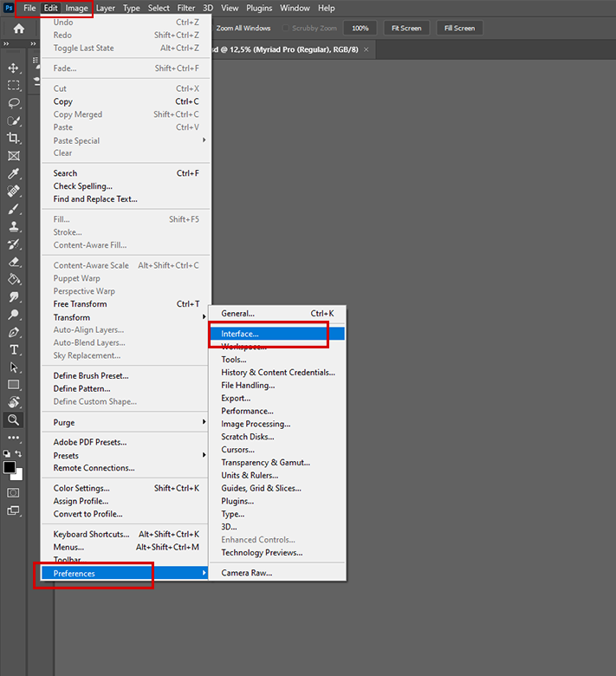
Task: Click the Photoshop Ps logo icon
Action: click(8, 8)
